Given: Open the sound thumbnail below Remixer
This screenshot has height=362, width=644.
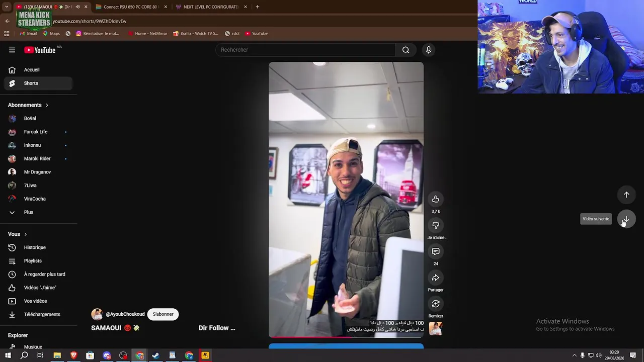Looking at the screenshot, I should (x=436, y=329).
